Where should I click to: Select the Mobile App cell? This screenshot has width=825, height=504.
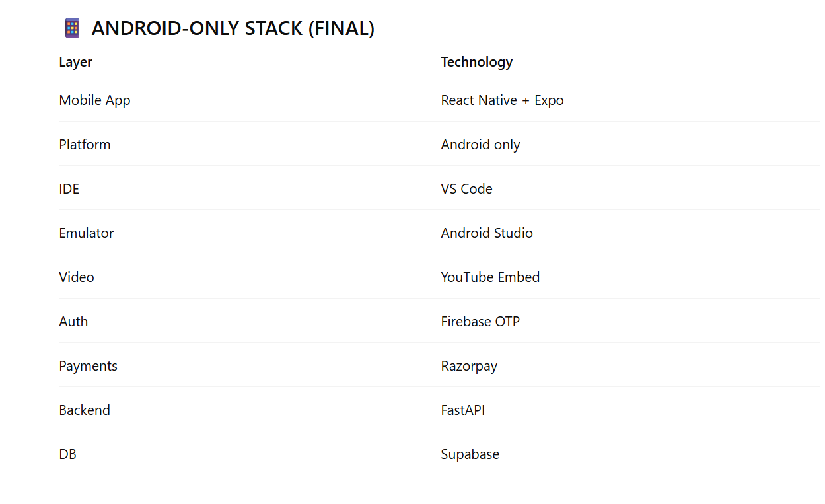click(x=94, y=100)
